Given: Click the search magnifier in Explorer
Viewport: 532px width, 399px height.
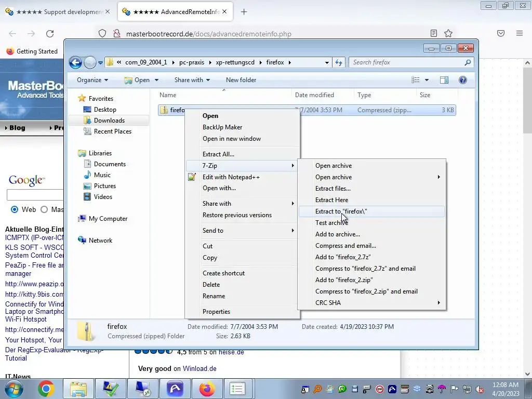Looking at the screenshot, I should pyautogui.click(x=468, y=62).
